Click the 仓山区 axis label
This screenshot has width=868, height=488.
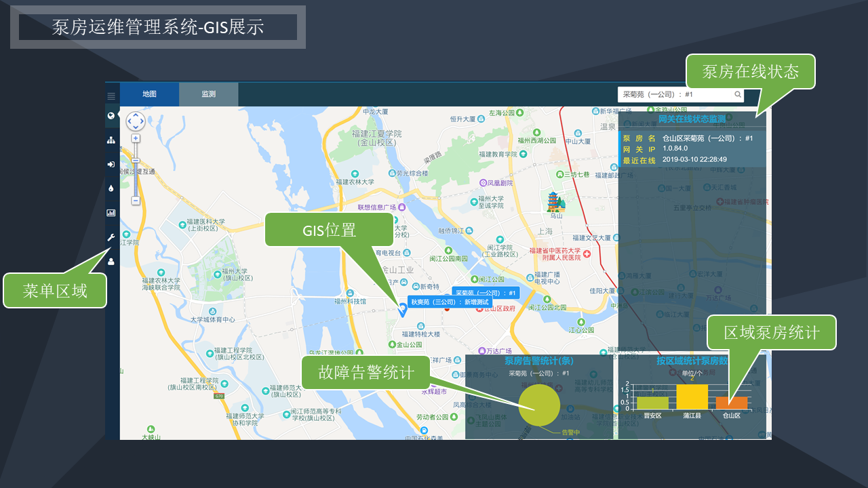point(732,415)
